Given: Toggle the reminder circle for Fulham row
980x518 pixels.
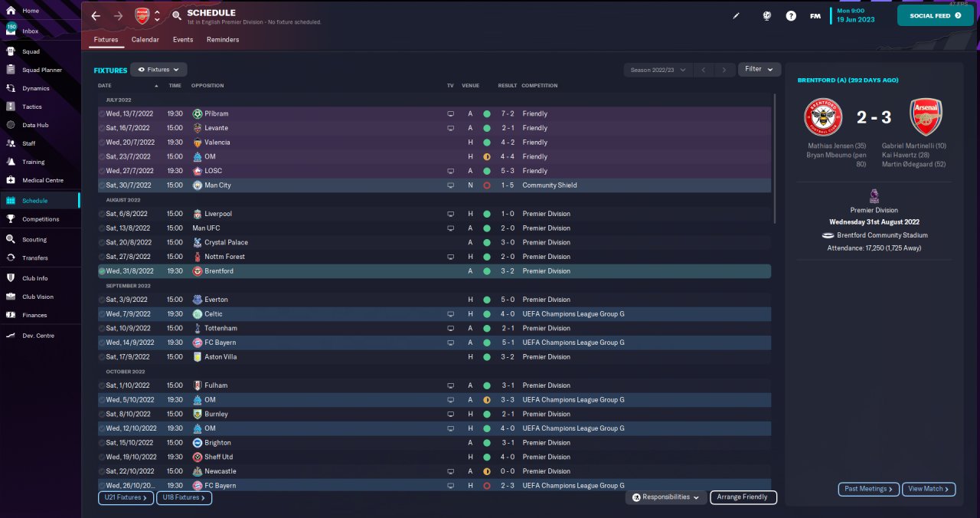Looking at the screenshot, I should pos(102,385).
